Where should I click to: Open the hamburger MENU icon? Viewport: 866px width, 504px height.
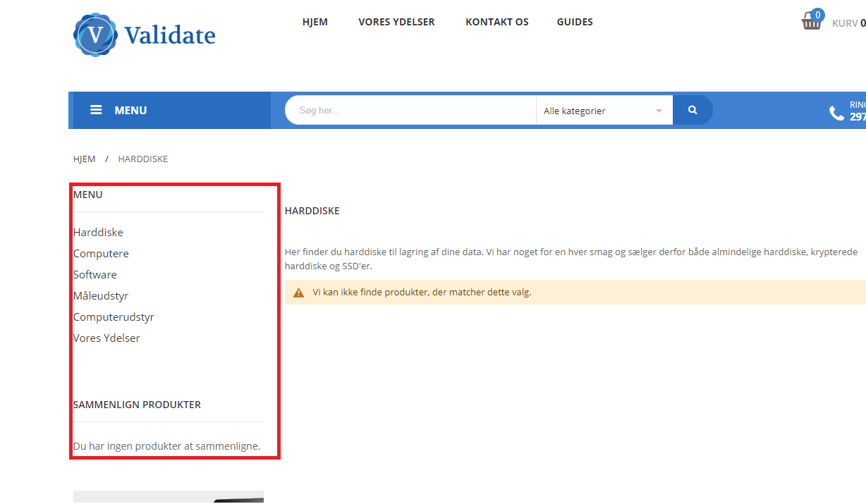click(96, 110)
